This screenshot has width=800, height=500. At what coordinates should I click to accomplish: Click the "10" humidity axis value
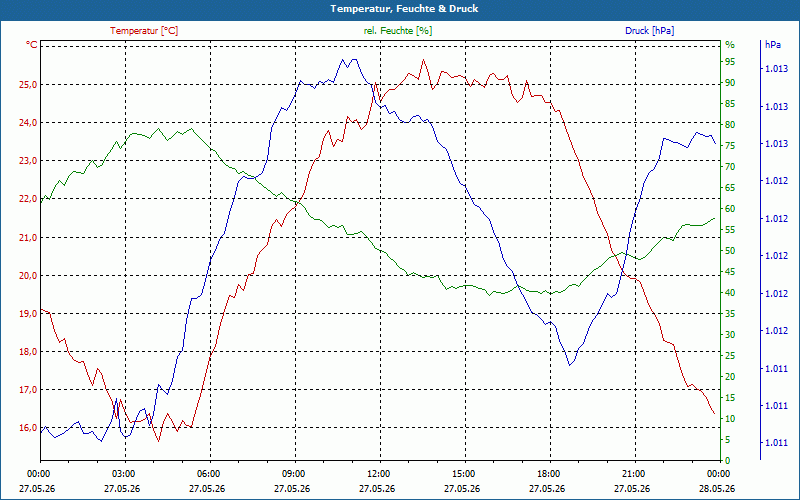[730, 419]
